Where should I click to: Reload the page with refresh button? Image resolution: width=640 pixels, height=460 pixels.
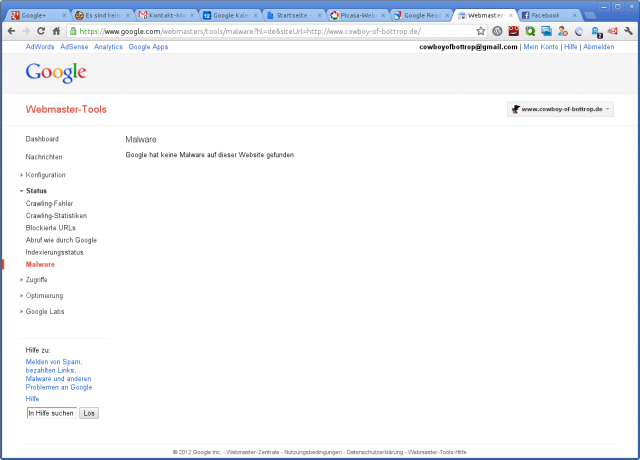pos(41,31)
